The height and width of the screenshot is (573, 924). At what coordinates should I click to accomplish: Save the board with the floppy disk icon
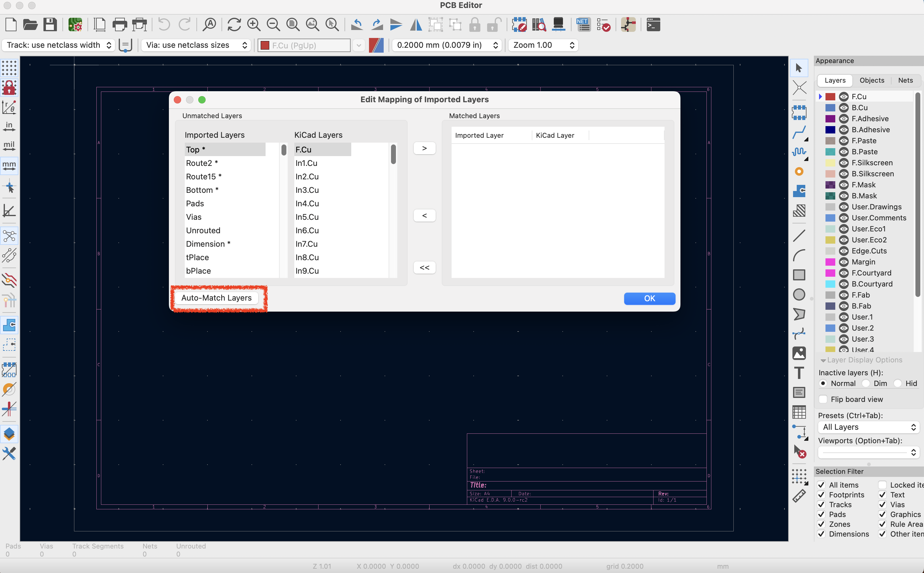pyautogui.click(x=50, y=24)
